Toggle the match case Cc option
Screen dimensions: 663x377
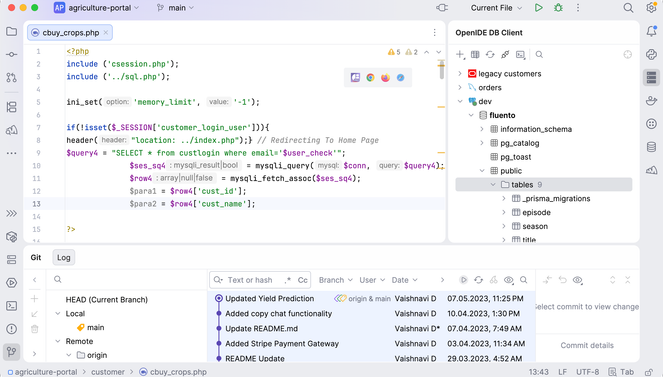pyautogui.click(x=303, y=280)
